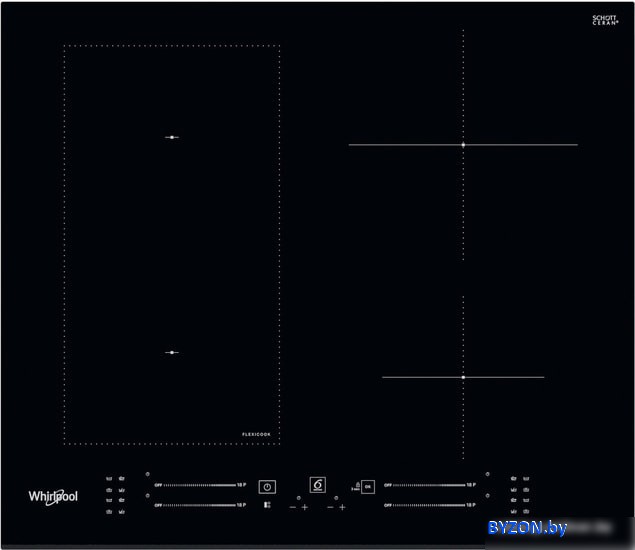This screenshot has height=550, width=635.
Task: Tap the left timer clock indicator
Action: point(298,498)
